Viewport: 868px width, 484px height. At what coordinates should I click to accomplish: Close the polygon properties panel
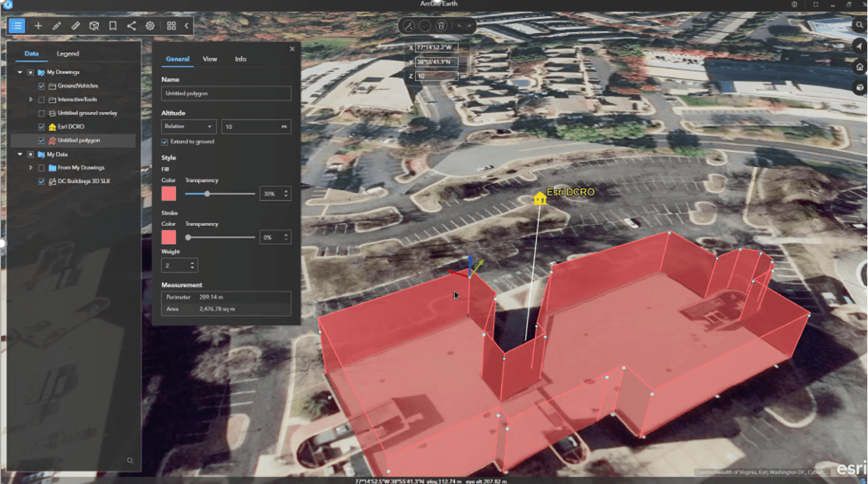[292, 49]
